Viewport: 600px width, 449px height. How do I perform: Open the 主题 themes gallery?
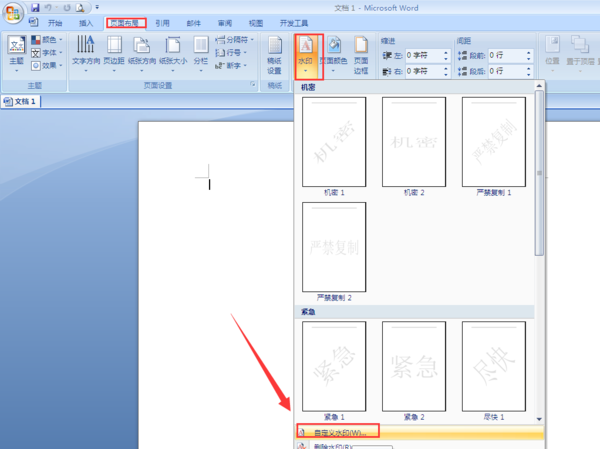tap(16, 54)
